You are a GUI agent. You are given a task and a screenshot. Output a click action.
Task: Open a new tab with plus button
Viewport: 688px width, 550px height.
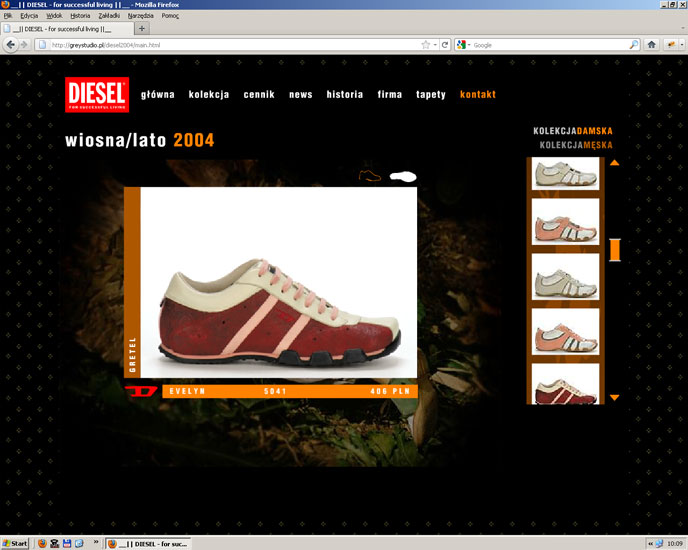(142, 29)
